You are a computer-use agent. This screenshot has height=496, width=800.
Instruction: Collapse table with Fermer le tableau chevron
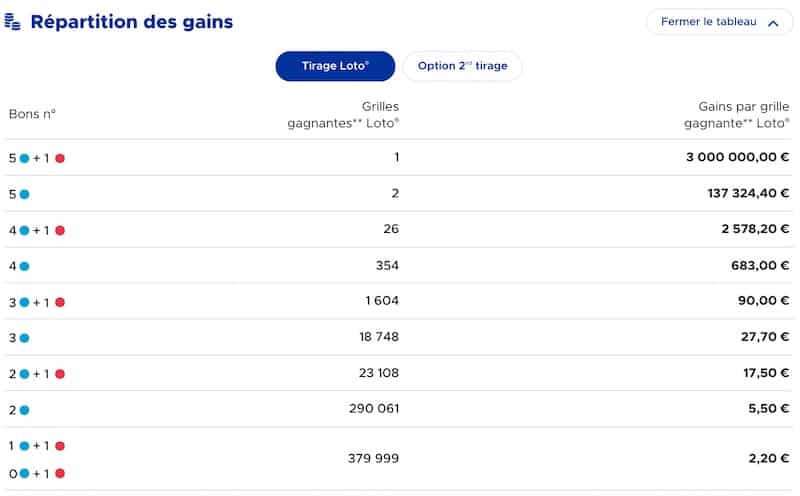point(772,23)
